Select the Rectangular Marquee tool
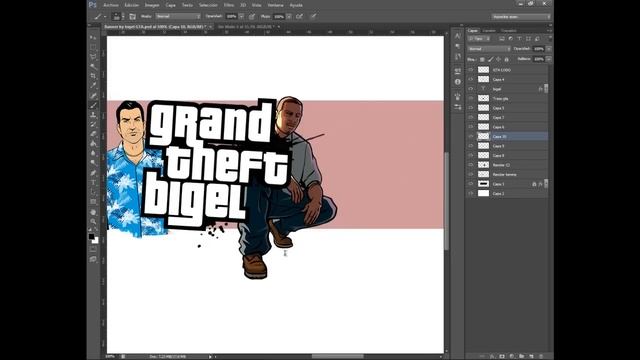Screen dimensions: 640x360 click(x=93, y=47)
